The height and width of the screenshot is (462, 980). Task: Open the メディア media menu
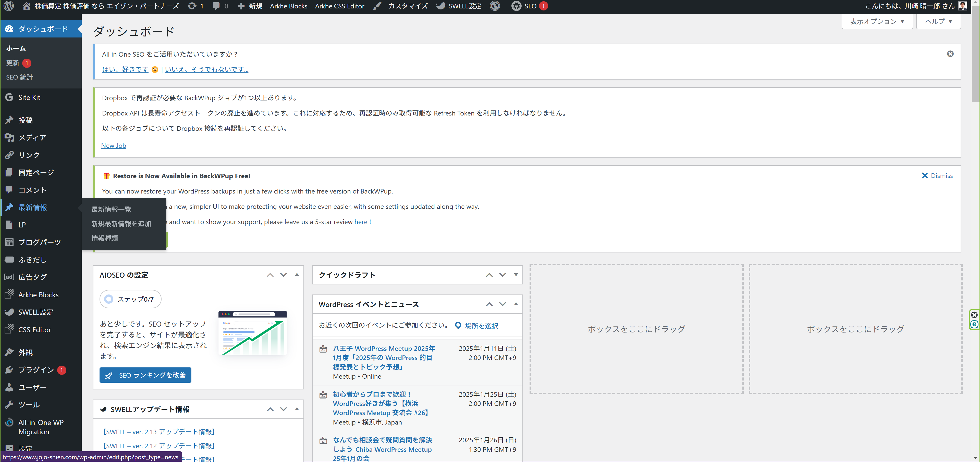pos(41,137)
